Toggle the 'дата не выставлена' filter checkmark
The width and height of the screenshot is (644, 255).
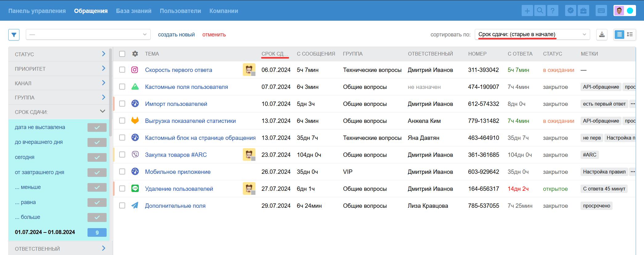[x=97, y=127]
